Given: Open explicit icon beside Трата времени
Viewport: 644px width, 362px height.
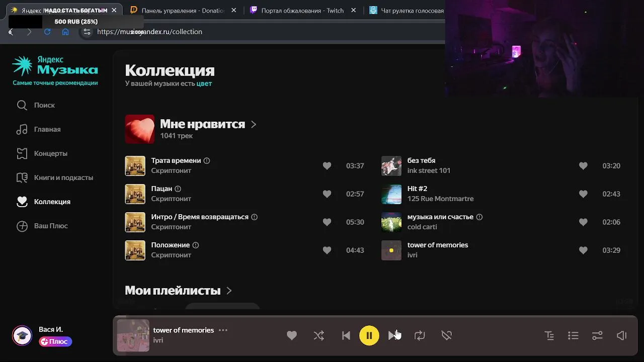Looking at the screenshot, I should click(207, 160).
